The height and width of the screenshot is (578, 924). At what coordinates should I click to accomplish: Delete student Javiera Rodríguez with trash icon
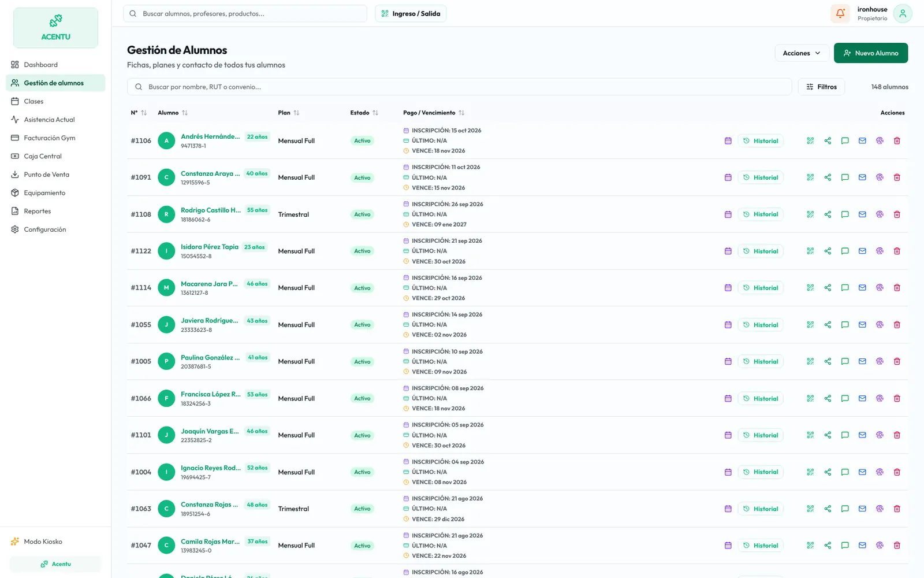point(897,325)
